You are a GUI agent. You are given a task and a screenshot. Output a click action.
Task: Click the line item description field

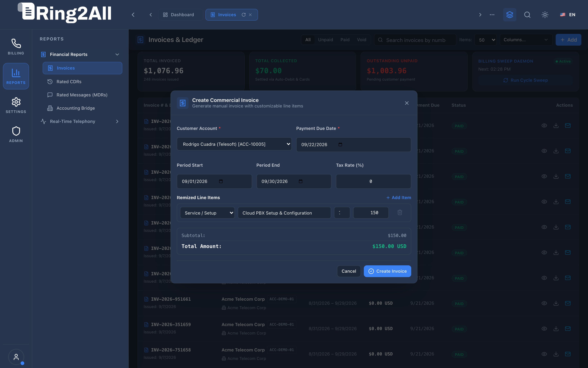tap(284, 213)
